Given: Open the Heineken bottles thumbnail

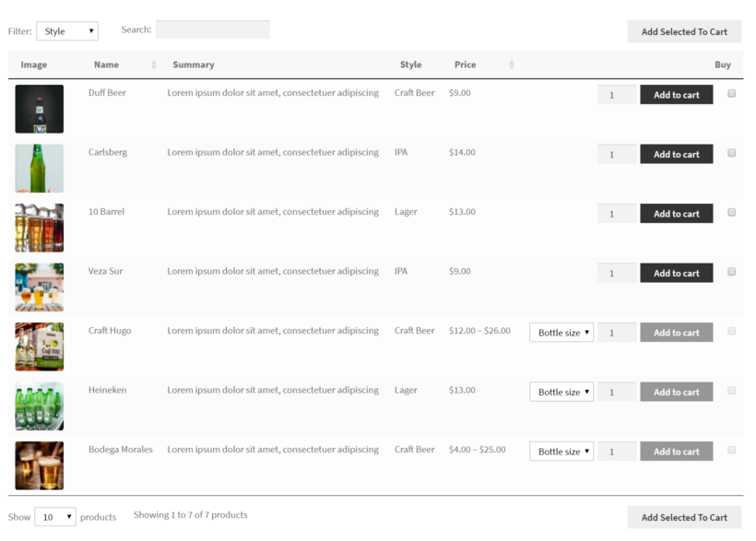Looking at the screenshot, I should point(39,406).
